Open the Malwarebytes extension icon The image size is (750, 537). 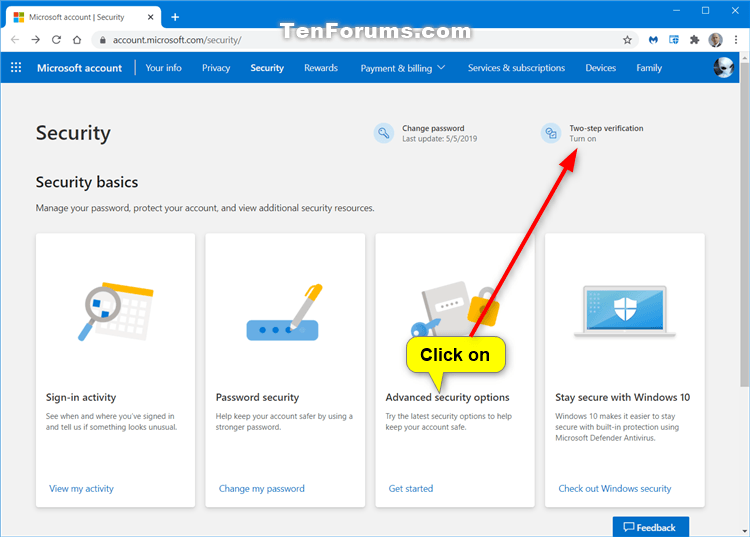[x=653, y=40]
